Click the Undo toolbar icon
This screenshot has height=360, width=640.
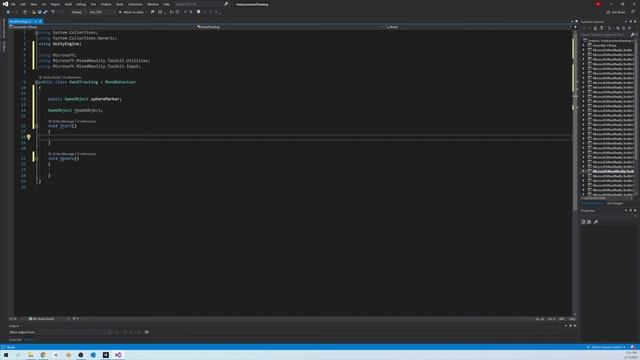[53, 12]
